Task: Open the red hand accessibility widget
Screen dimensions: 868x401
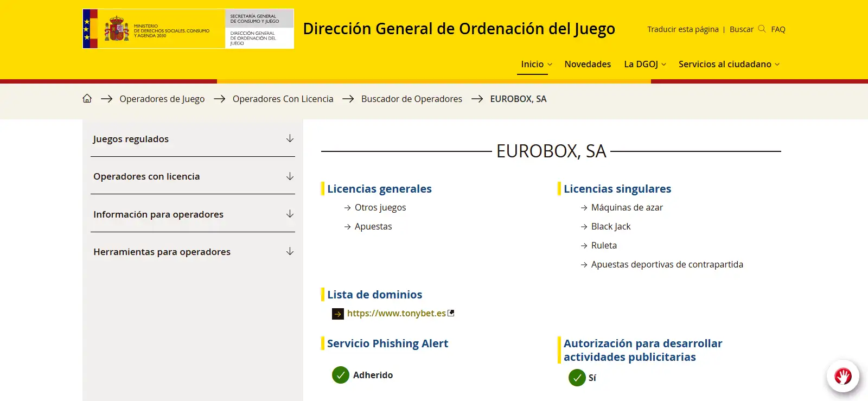Action: (843, 376)
